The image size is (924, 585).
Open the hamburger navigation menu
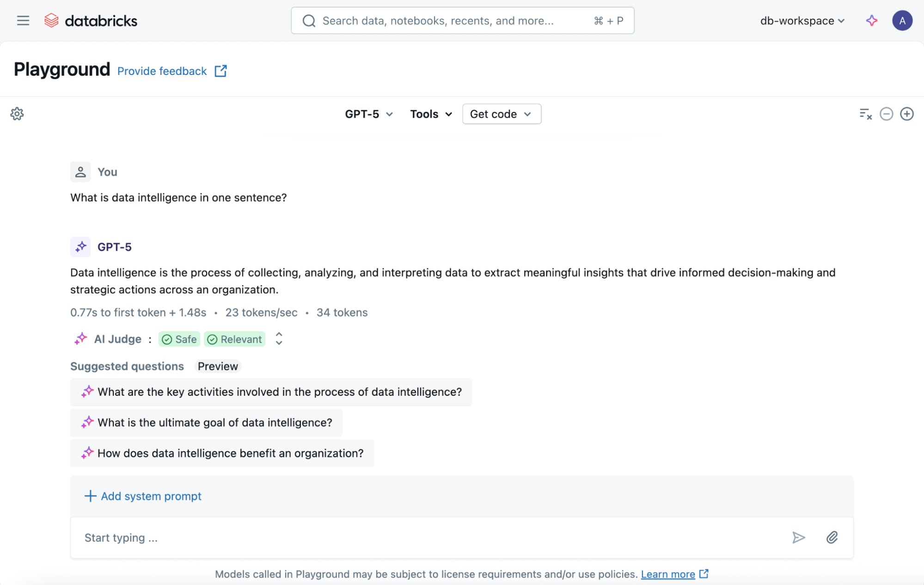[23, 21]
